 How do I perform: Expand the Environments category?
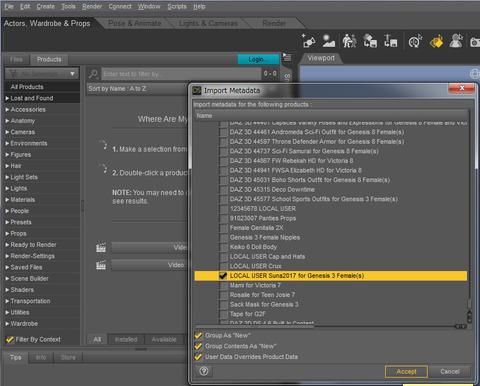tap(7, 143)
